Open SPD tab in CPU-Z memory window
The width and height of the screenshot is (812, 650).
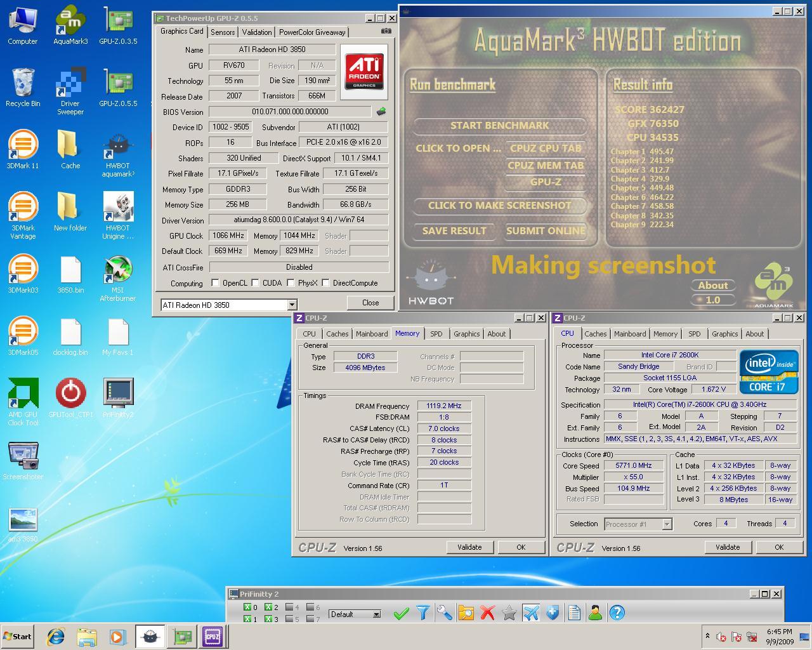coord(436,334)
